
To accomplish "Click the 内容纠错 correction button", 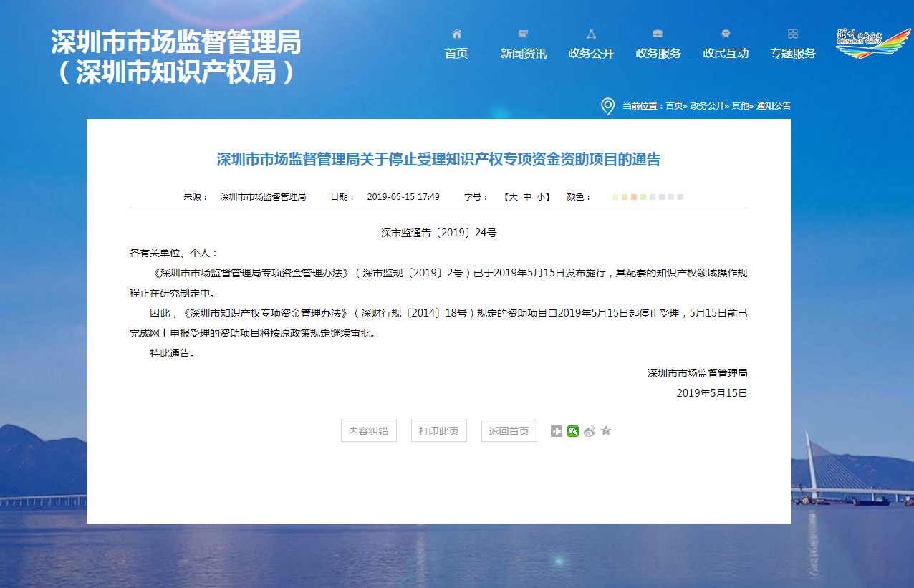I will [368, 430].
